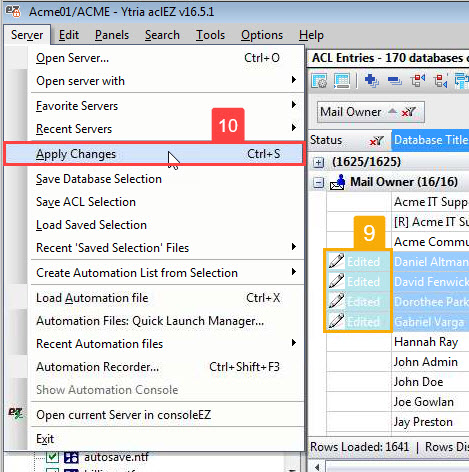This screenshot has height=472, width=469.
Task: Click the grid layout toolbar icon
Action: [342, 81]
